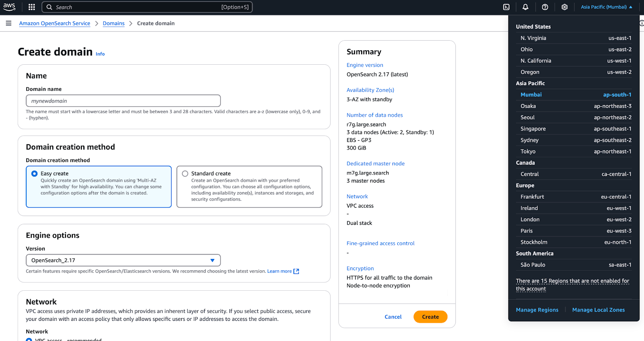
Task: Select Mumbai ap-south-1 region
Action: 576,95
